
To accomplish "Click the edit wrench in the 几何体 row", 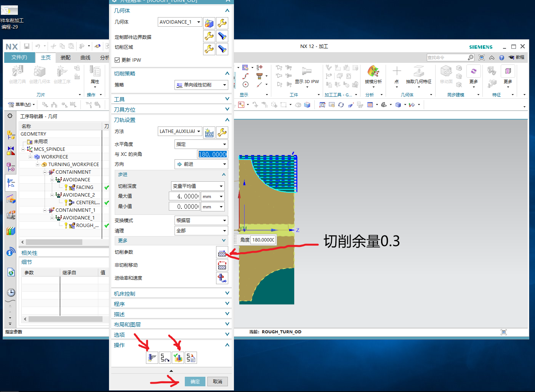I will [222, 23].
